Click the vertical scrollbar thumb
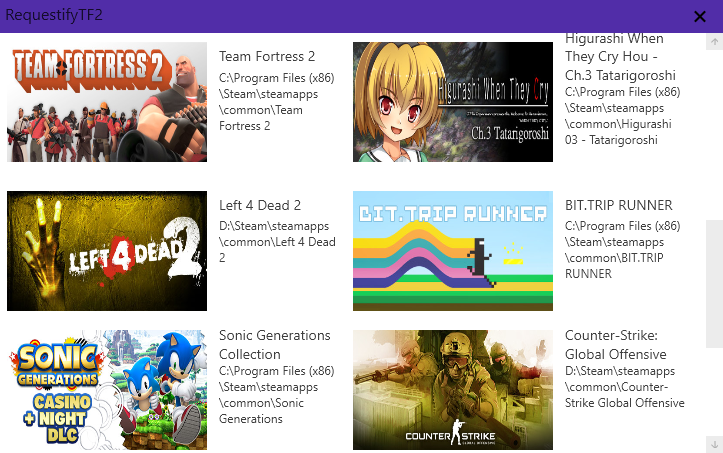 tap(714, 284)
